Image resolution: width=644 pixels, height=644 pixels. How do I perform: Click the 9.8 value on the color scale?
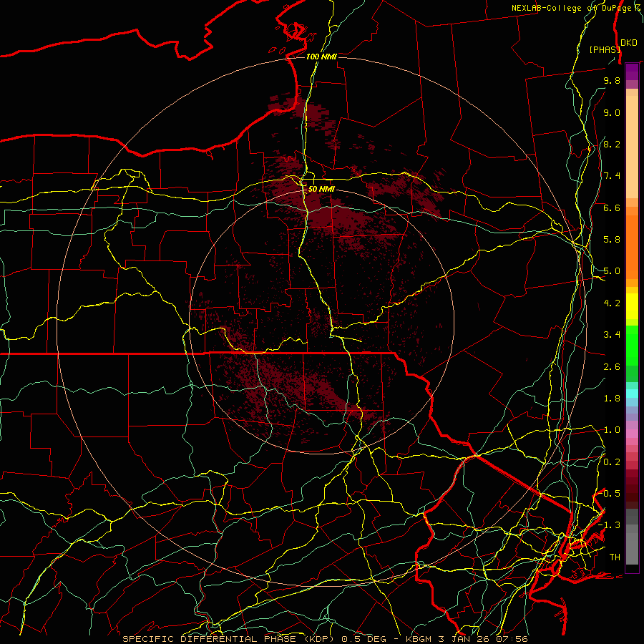pos(612,80)
